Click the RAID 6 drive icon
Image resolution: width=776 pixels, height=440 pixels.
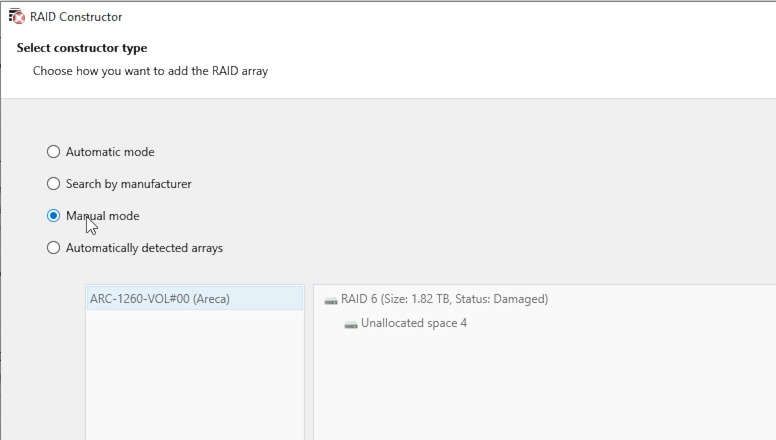click(x=331, y=300)
